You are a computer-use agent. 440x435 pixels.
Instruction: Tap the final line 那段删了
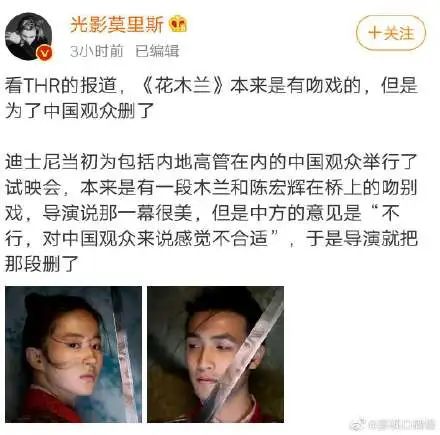click(42, 264)
